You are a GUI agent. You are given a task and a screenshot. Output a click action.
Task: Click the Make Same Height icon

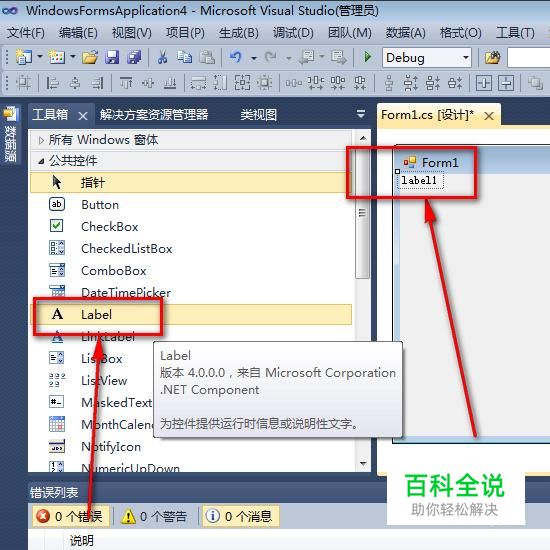pos(220,83)
